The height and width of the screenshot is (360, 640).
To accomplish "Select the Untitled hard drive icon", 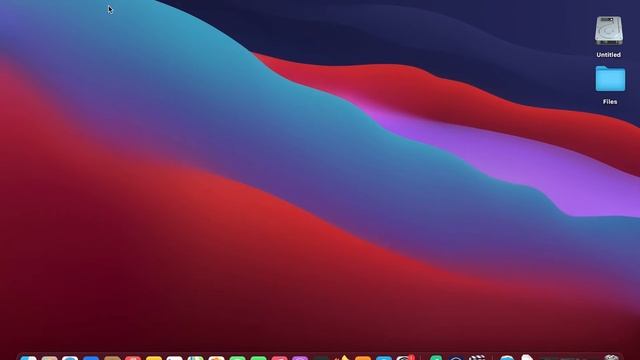I will [609, 31].
